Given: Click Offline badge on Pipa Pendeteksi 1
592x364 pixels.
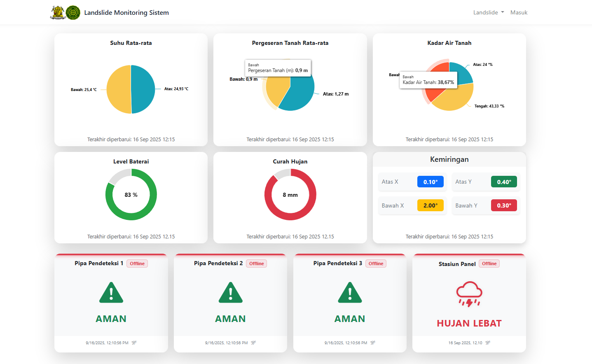Looking at the screenshot, I should pos(137,264).
